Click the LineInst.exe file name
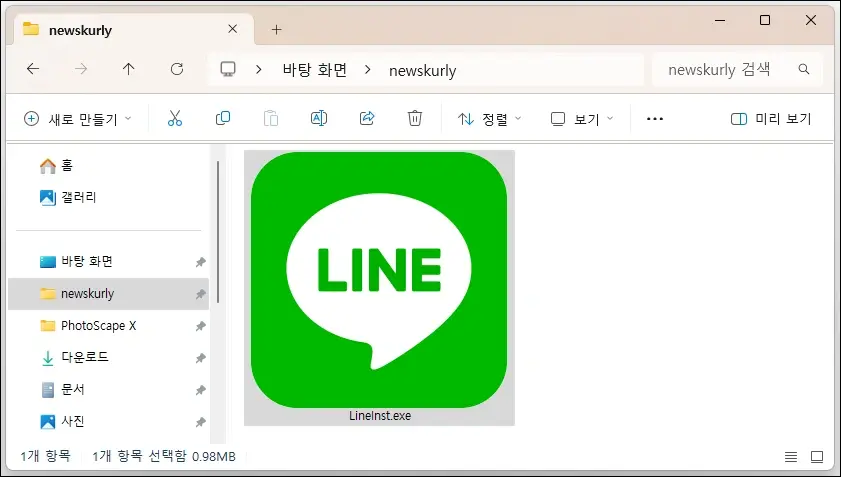The height and width of the screenshot is (477, 841). coord(380,415)
